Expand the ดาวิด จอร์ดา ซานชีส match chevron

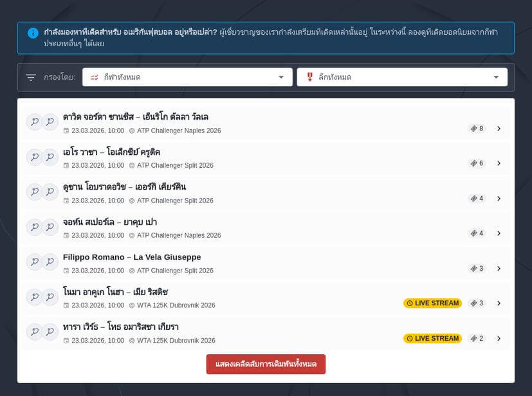click(x=499, y=129)
